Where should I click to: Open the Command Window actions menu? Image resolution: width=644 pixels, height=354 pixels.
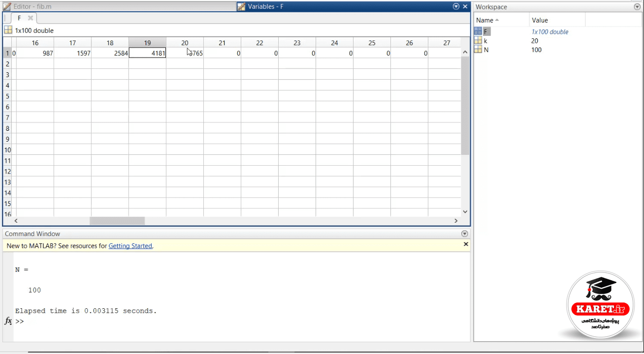[x=464, y=234]
